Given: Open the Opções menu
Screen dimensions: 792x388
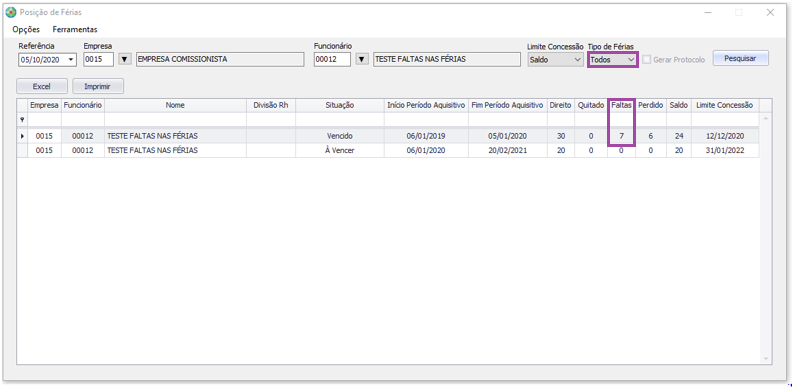Looking at the screenshot, I should [x=26, y=29].
